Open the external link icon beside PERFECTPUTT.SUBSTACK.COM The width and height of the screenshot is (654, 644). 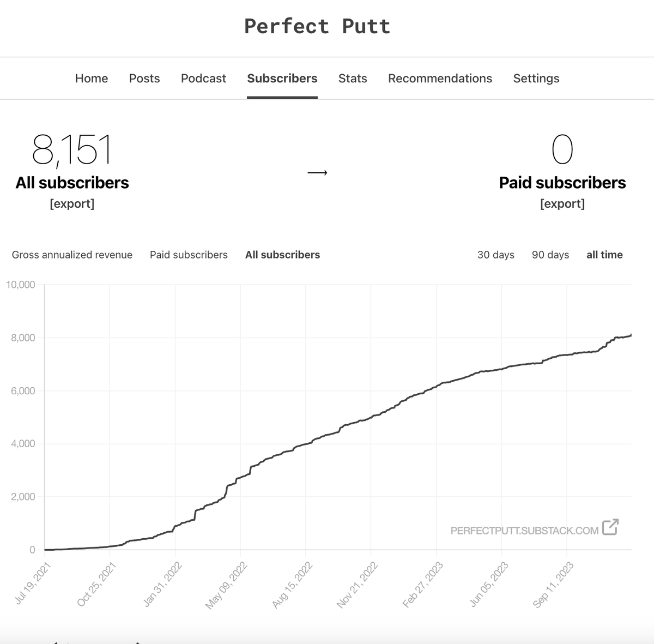611,526
